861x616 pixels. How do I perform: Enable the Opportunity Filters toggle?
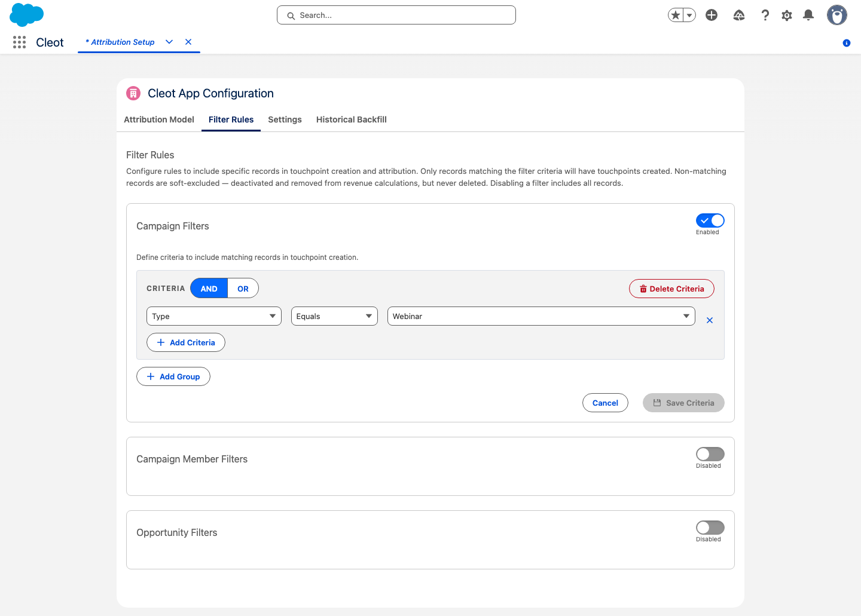[710, 528]
